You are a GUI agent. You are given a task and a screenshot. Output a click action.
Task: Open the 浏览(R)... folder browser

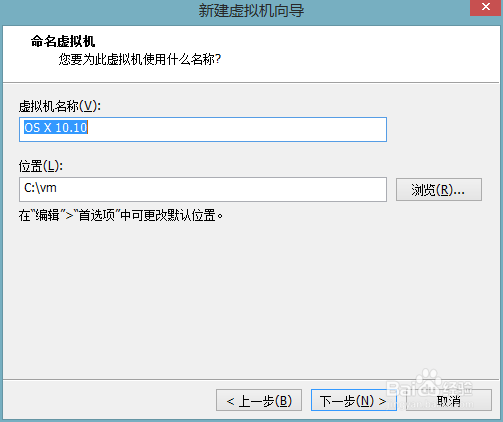[x=439, y=190]
